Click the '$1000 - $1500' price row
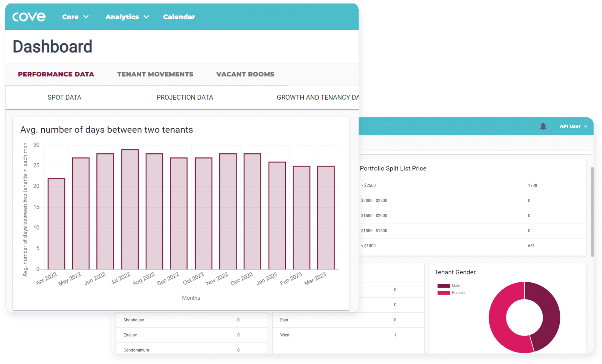Screen dimensions: 602x364 [472, 231]
